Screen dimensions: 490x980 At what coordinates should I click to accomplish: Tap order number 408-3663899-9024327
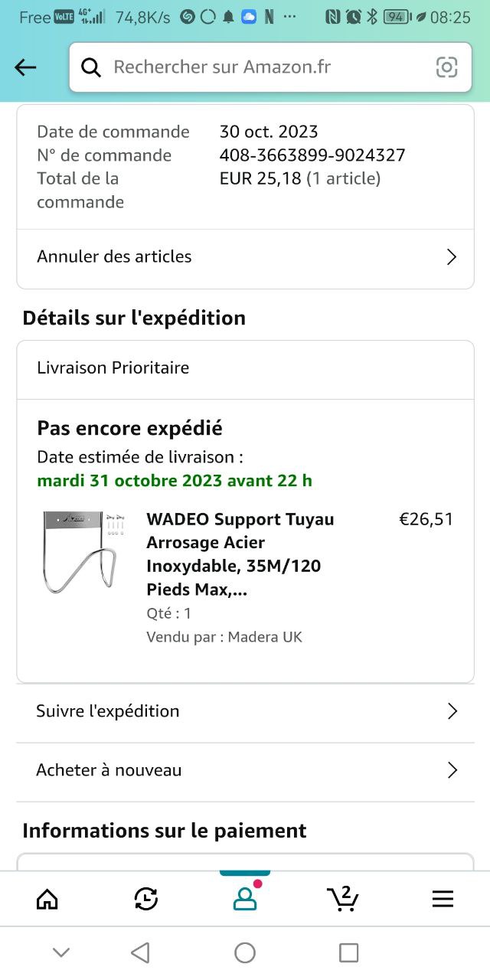pos(312,155)
